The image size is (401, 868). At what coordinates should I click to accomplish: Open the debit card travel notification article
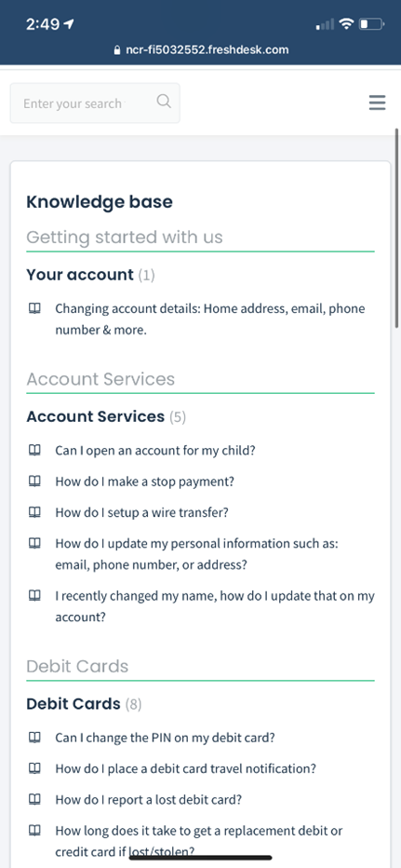click(185, 768)
